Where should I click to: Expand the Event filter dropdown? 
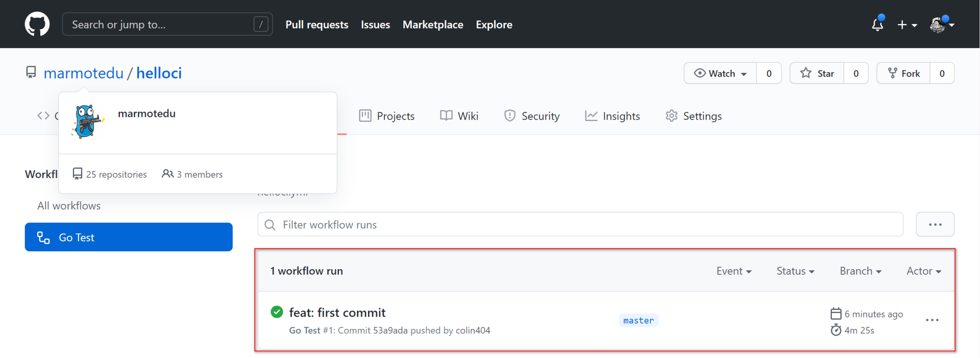click(x=734, y=271)
